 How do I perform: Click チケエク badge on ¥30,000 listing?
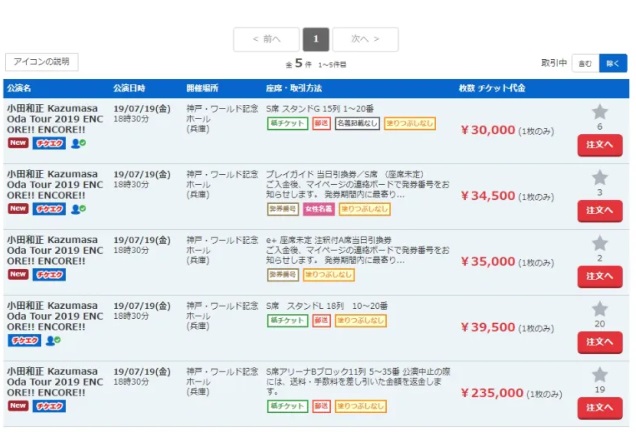(49, 143)
